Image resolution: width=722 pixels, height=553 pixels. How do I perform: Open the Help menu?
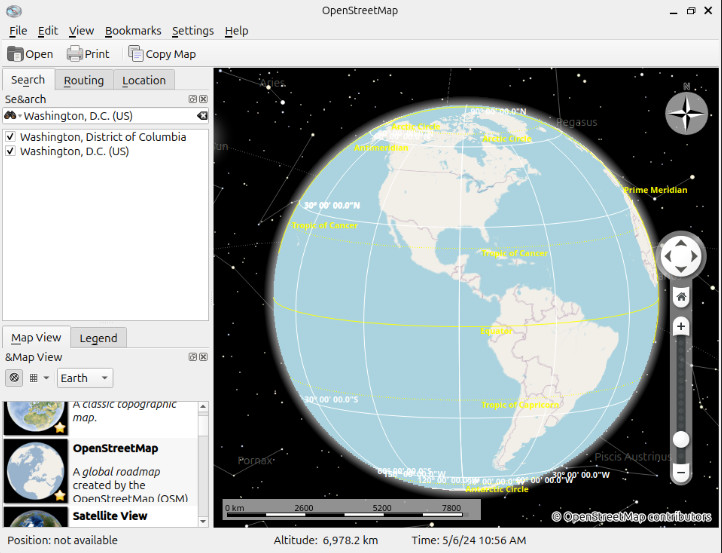(x=236, y=31)
